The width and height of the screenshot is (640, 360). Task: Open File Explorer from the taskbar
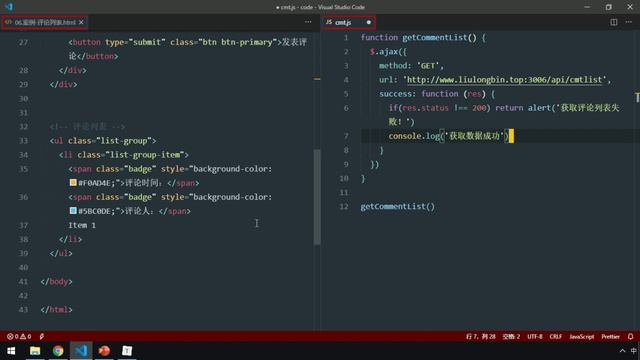click(35, 351)
